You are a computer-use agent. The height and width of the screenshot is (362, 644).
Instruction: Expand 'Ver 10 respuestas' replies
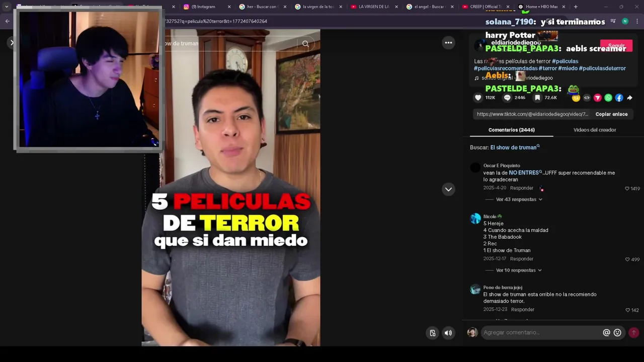(x=519, y=270)
